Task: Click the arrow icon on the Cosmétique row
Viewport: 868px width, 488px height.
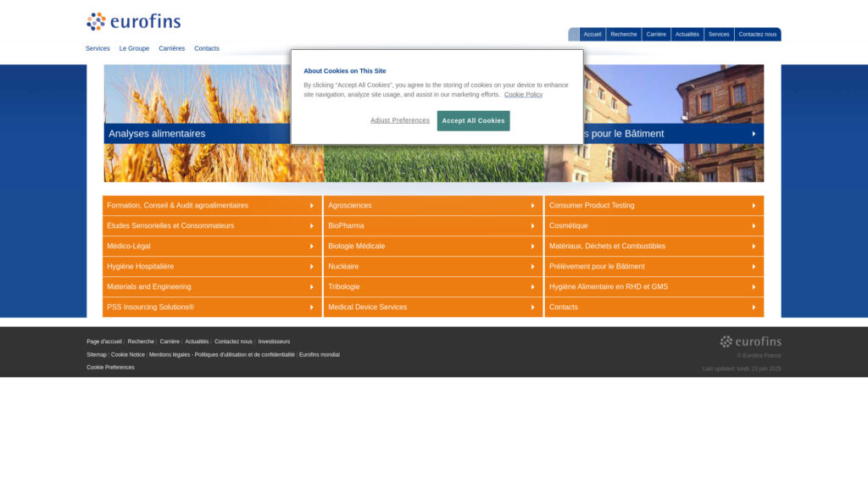Action: click(753, 225)
